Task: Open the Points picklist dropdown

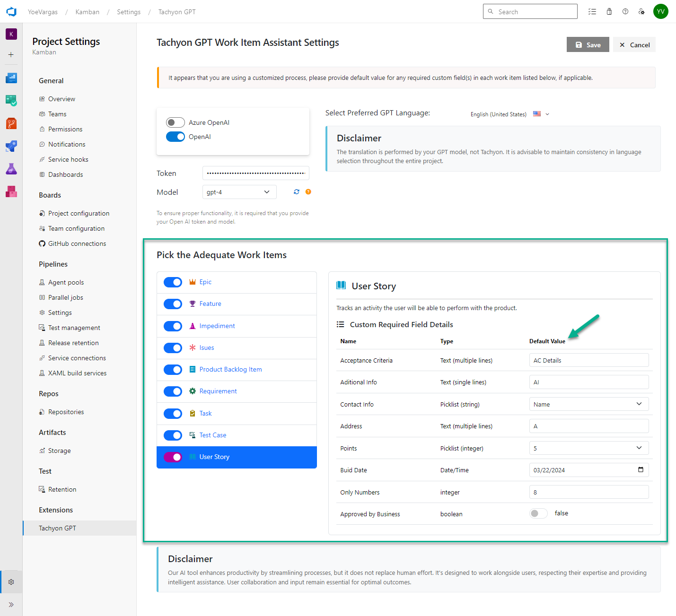Action: [x=588, y=448]
